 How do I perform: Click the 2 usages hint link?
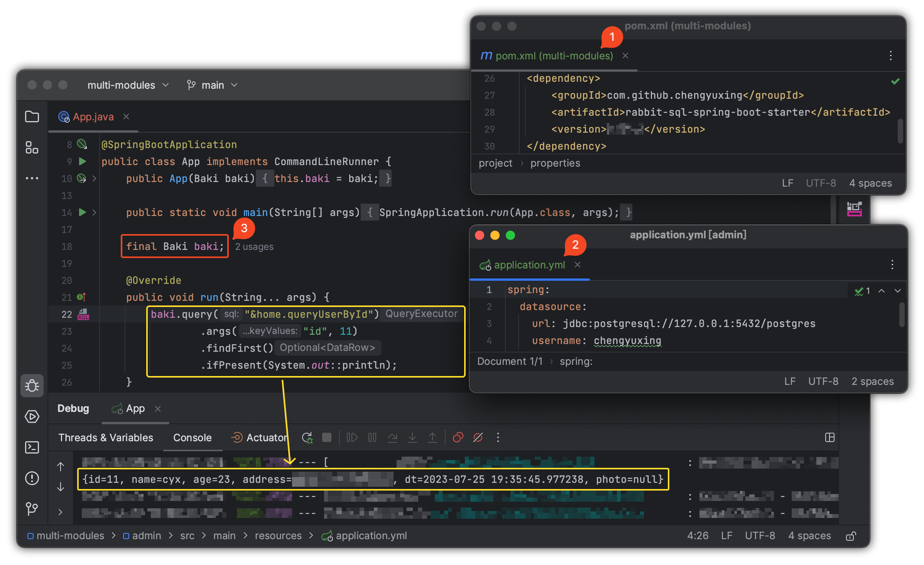(254, 246)
